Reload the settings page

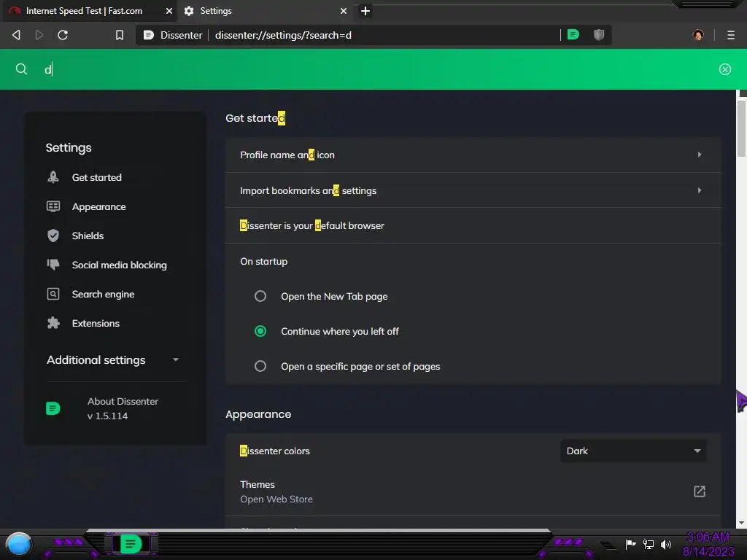coord(63,35)
